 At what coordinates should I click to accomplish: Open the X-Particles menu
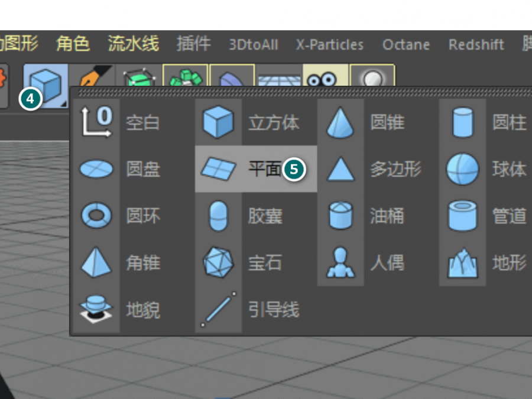[330, 45]
